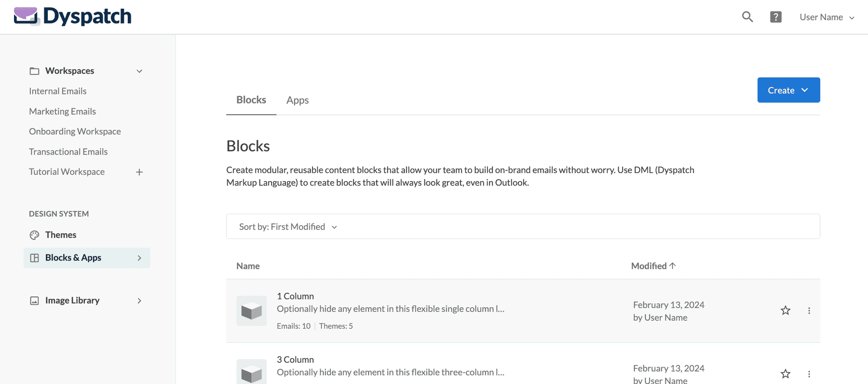The image size is (868, 384).
Task: Expand the User Name account menu
Action: [827, 17]
